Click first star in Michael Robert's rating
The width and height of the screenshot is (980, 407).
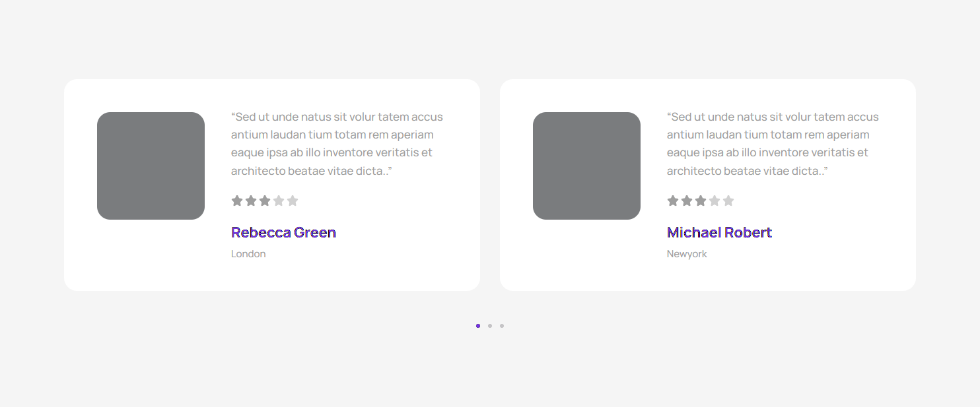(673, 201)
